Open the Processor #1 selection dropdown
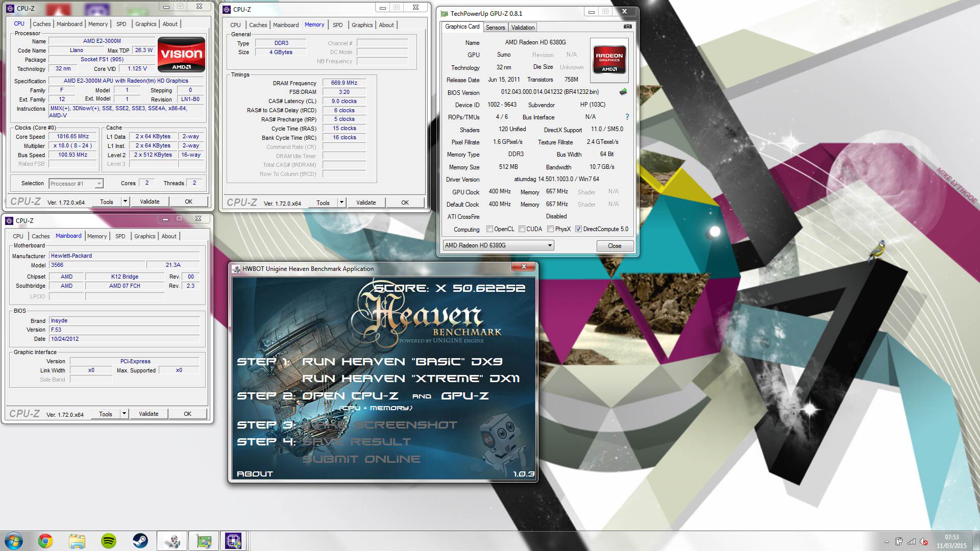 pyautogui.click(x=76, y=184)
